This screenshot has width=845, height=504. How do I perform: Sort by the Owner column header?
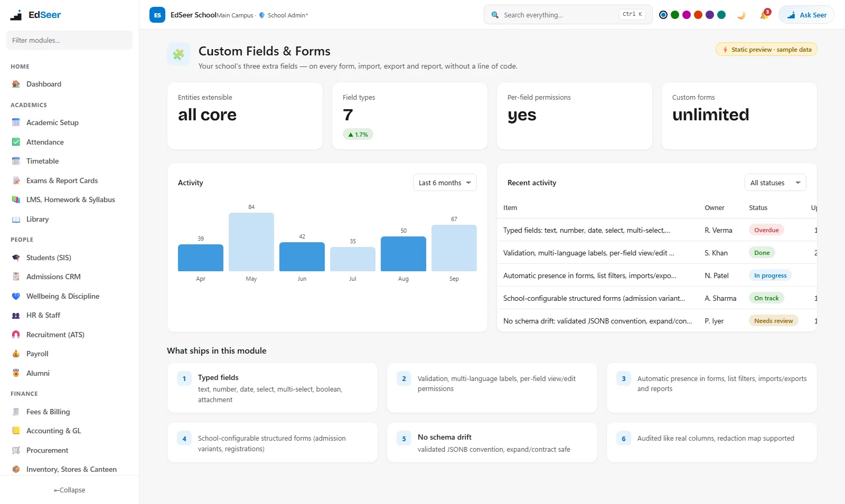(714, 208)
